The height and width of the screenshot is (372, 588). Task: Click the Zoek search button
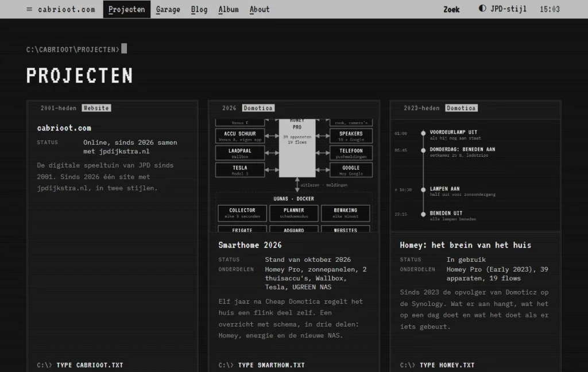coord(451,9)
